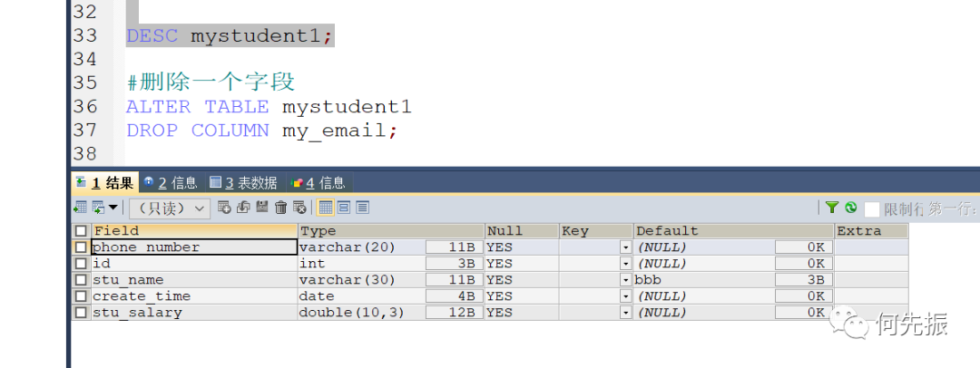Viewport: 980px width, 368px height.
Task: Select the phone_number field cell
Action: click(194, 247)
